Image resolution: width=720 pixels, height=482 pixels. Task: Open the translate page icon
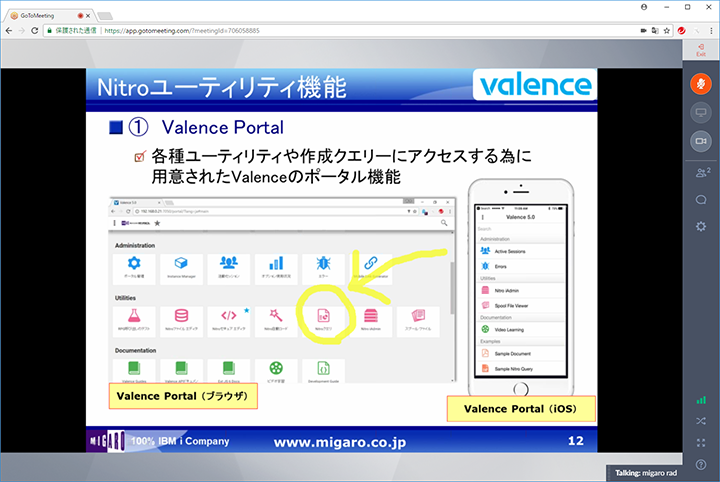click(655, 31)
